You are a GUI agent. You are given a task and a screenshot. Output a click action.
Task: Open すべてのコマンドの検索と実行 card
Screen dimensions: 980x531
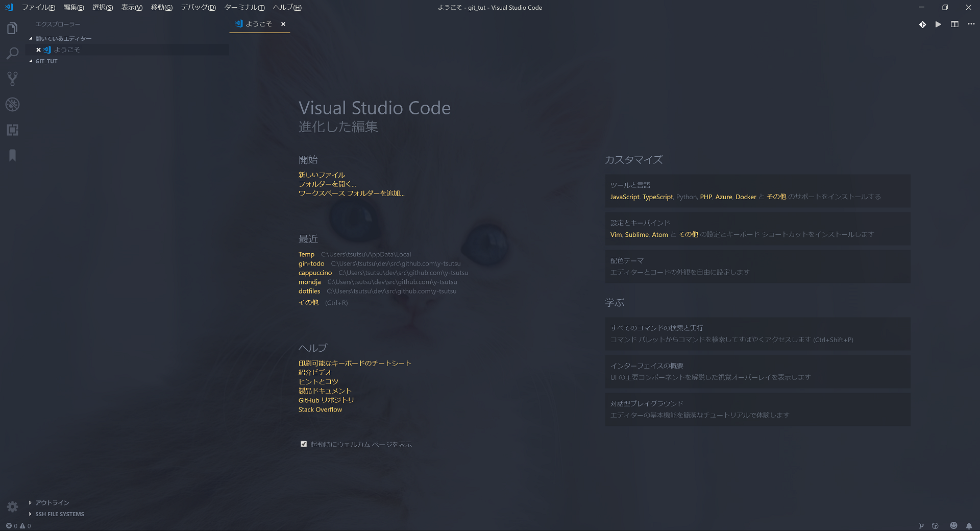click(757, 333)
